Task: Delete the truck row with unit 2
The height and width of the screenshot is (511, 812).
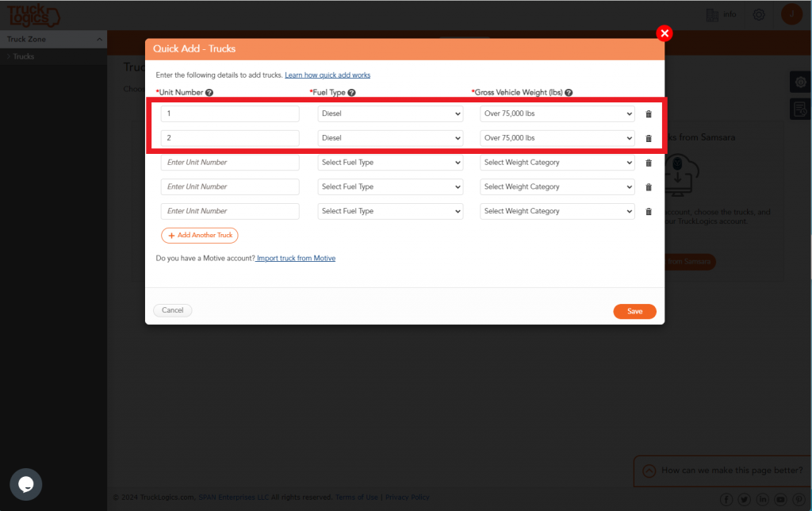Action: [x=649, y=138]
